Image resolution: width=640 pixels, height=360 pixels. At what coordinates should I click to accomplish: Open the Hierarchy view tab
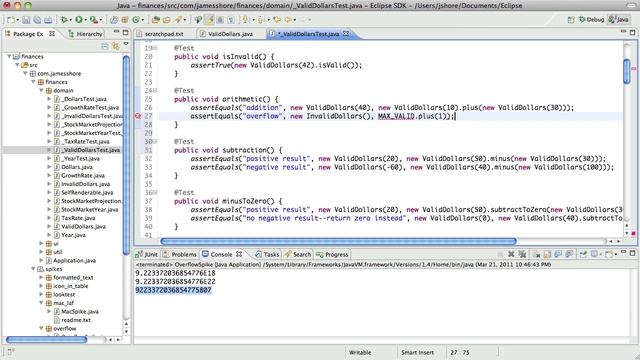[85, 34]
